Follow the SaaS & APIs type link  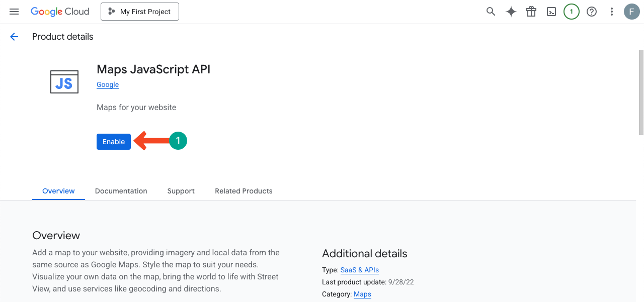click(360, 270)
